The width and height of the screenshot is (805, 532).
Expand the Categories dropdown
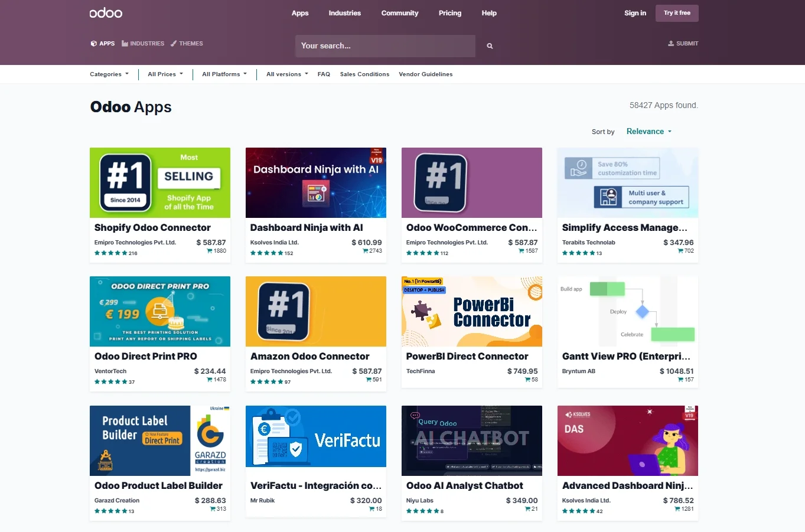click(109, 74)
